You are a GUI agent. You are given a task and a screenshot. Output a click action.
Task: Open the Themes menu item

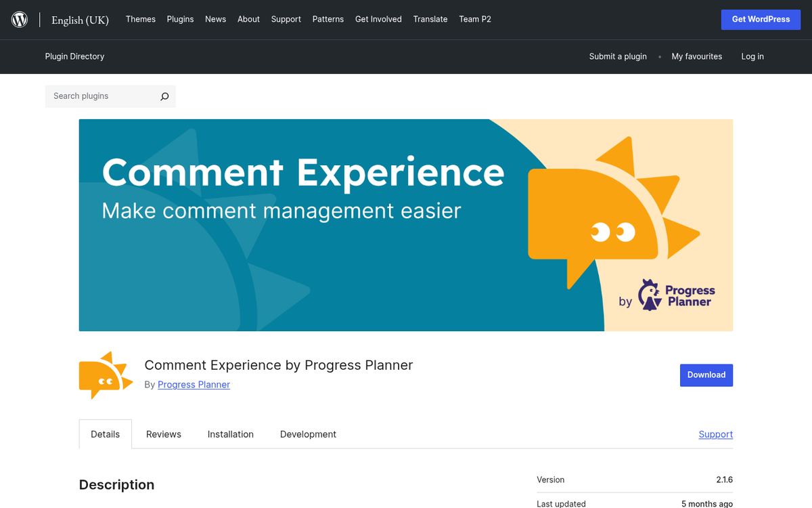tap(140, 19)
